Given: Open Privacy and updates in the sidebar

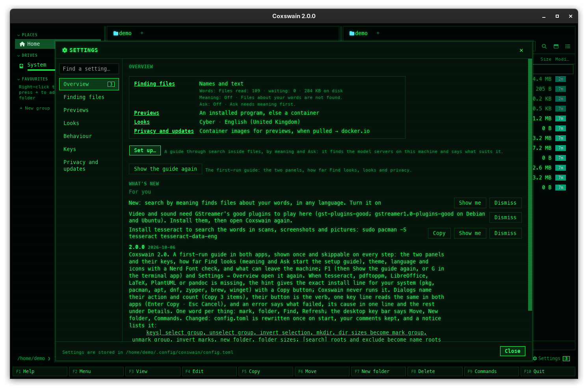Looking at the screenshot, I should (x=89, y=166).
